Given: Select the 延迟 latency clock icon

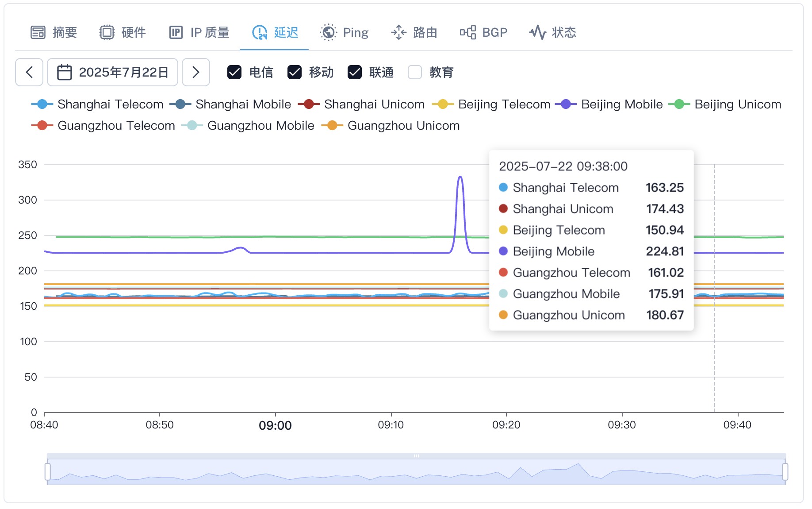Looking at the screenshot, I should (259, 32).
